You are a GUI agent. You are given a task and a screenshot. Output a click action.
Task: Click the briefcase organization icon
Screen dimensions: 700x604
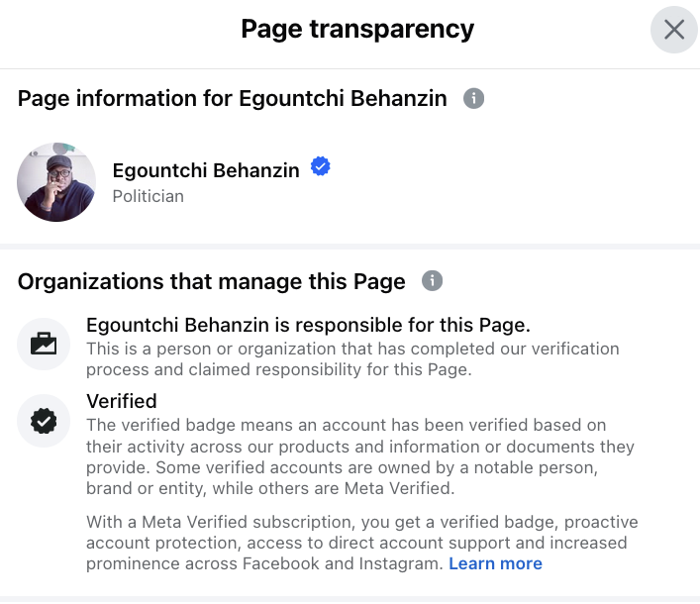point(44,344)
